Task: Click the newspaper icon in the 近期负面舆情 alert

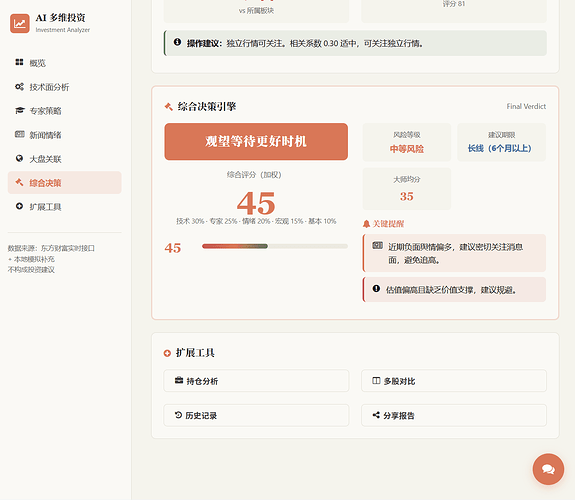Action: click(x=378, y=245)
